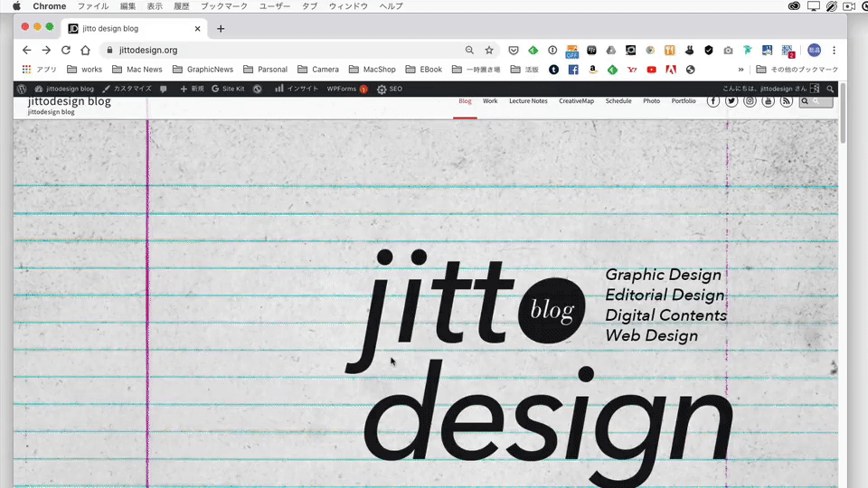
Task: Open the ブックマーク menu in the menu bar
Action: (x=224, y=6)
